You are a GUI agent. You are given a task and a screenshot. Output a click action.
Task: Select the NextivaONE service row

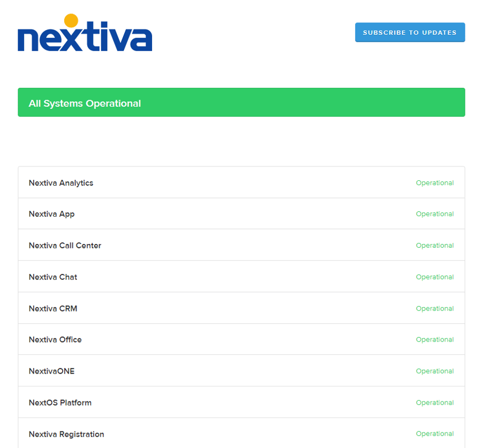(51, 371)
